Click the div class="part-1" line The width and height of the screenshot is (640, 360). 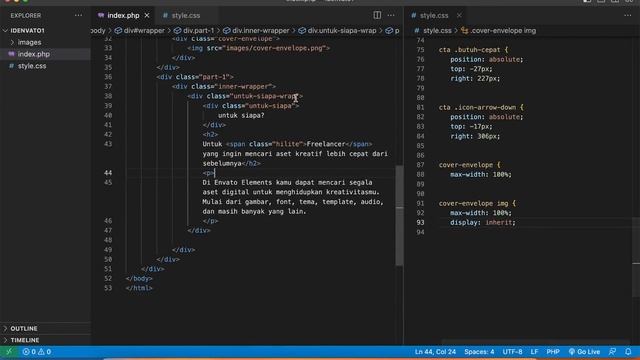195,77
